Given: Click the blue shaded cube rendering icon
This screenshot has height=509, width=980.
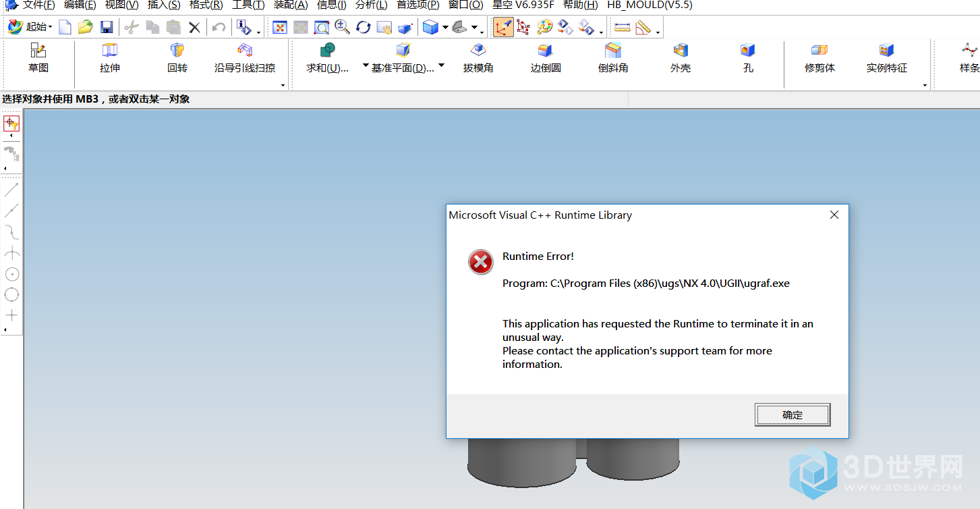Looking at the screenshot, I should (x=430, y=27).
